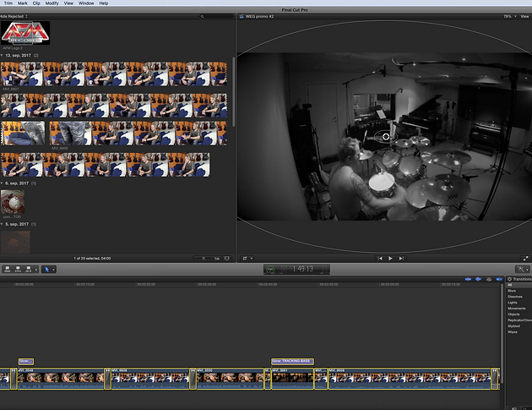This screenshot has height=410, width=532.
Task: Open the viewer zoom percentage dropdown
Action: coord(509,16)
